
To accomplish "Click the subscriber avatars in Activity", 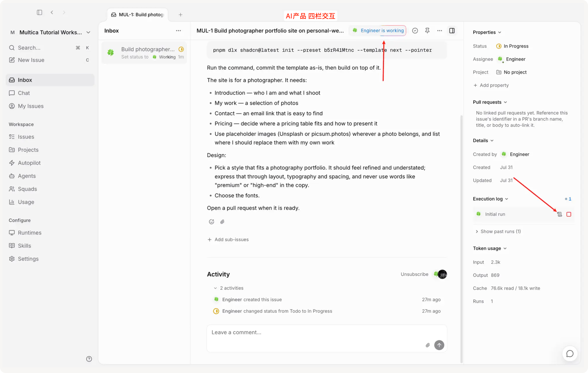I will 440,274.
